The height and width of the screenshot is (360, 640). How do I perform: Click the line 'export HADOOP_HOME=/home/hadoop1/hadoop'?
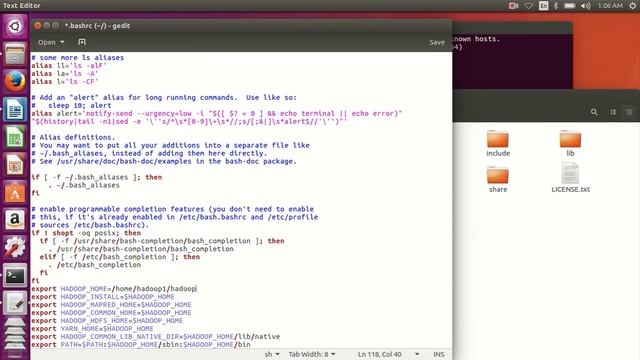(114, 289)
